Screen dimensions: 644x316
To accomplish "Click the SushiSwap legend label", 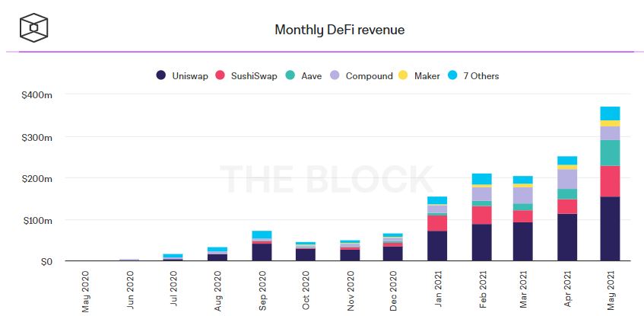I will click(x=254, y=76).
